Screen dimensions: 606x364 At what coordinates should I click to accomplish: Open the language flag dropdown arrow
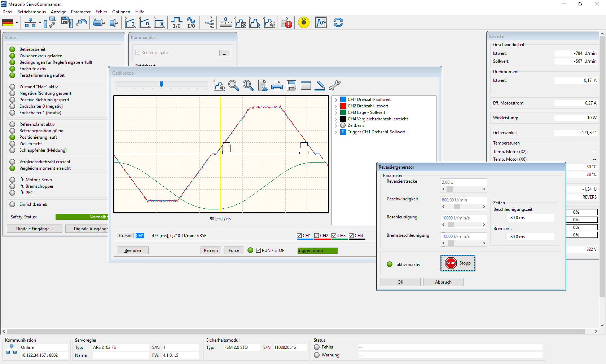(x=17, y=23)
